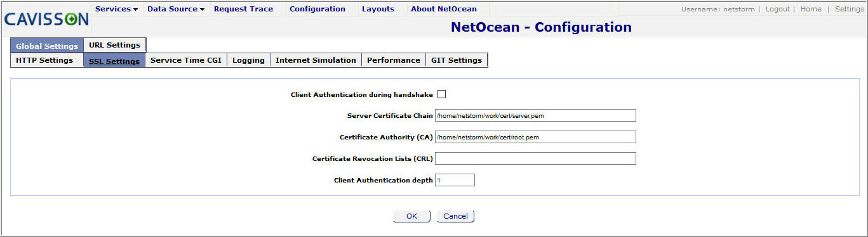Image resolution: width=868 pixels, height=237 pixels.
Task: Enable Client Authentication during handshake checkbox
Action: (x=441, y=94)
